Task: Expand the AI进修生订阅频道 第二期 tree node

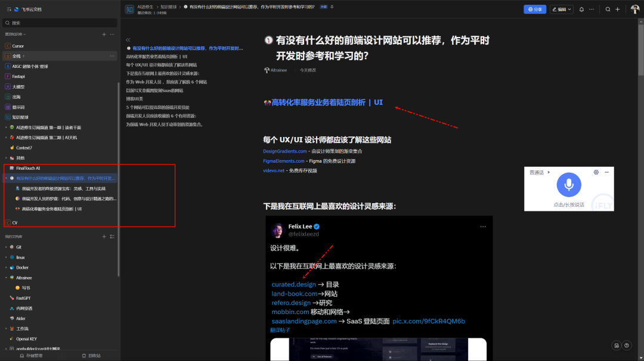Action: click(x=6, y=138)
